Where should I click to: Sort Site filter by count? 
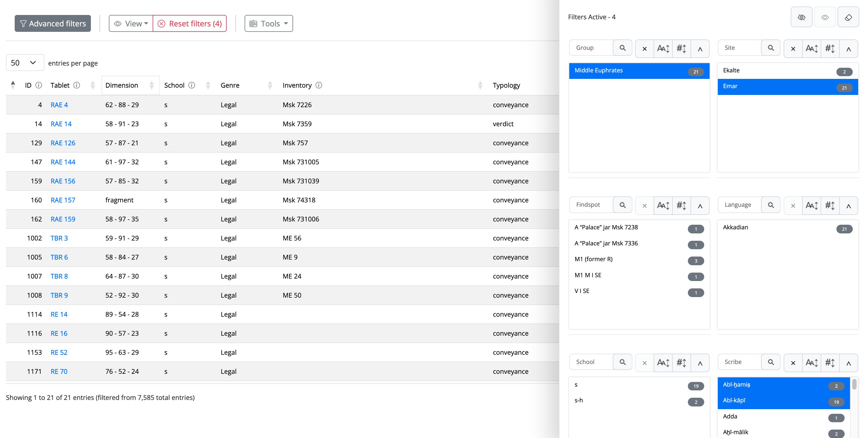[830, 48]
